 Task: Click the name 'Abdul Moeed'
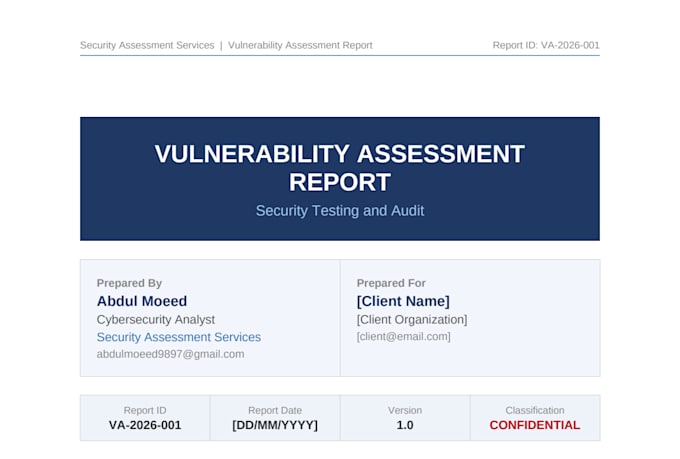pyautogui.click(x=142, y=301)
